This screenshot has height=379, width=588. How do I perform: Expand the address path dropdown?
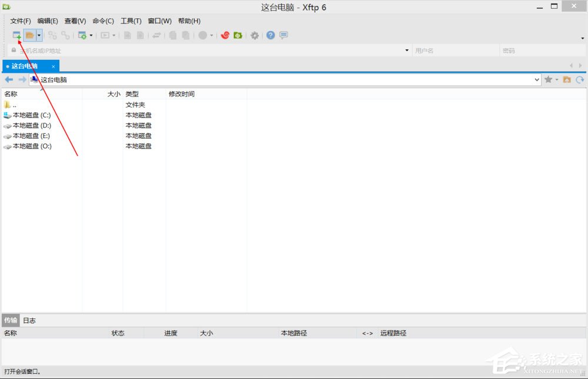(x=536, y=79)
